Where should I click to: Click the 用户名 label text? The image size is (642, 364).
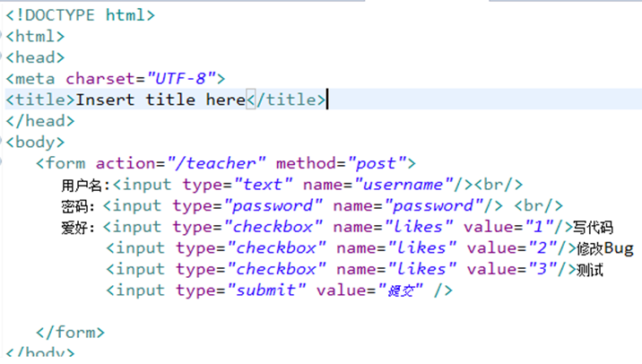pos(82,186)
